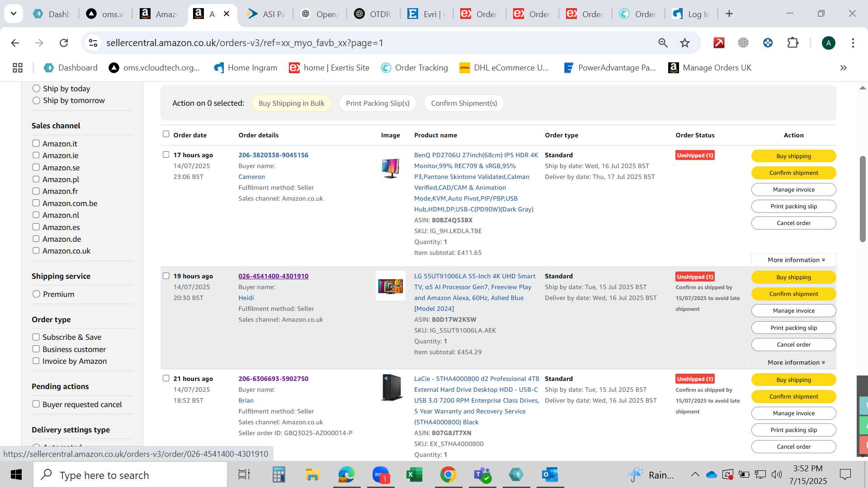868x488 pixels.
Task: Open Excel from the taskbar
Action: click(x=414, y=474)
